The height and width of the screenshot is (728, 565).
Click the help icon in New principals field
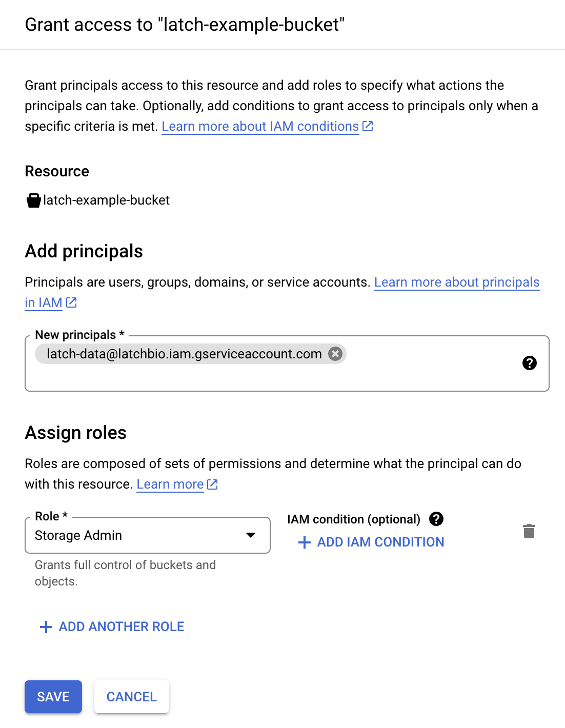(x=529, y=363)
